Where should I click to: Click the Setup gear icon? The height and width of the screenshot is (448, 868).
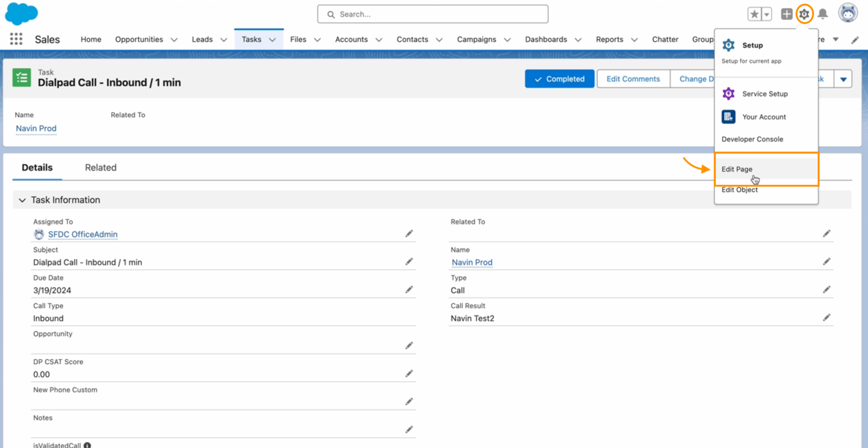coord(804,14)
